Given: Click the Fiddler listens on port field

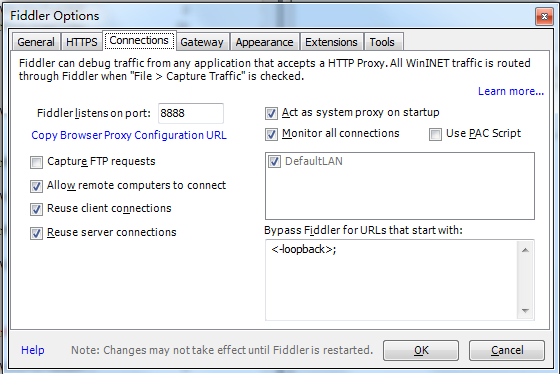Looking at the screenshot, I should click(x=191, y=113).
